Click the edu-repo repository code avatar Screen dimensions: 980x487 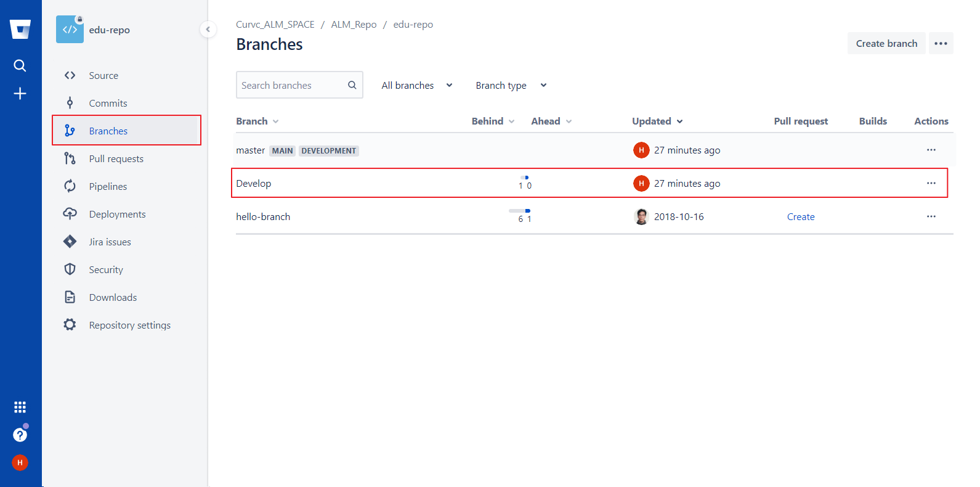[70, 30]
